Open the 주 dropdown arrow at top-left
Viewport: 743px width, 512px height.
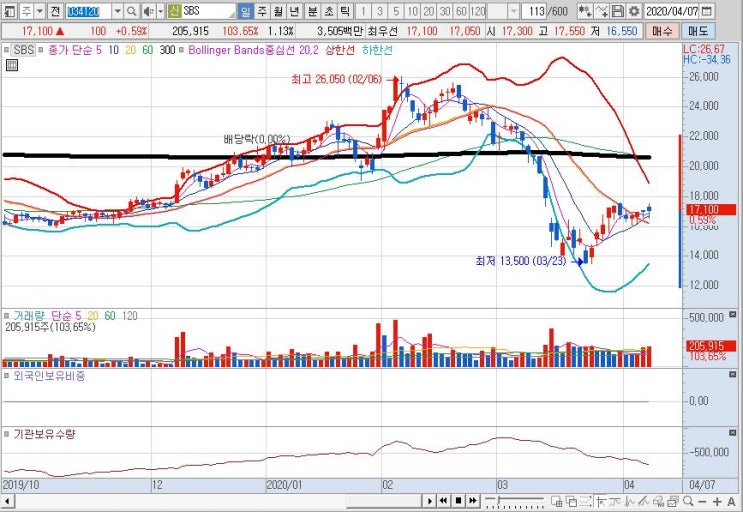click(x=40, y=10)
